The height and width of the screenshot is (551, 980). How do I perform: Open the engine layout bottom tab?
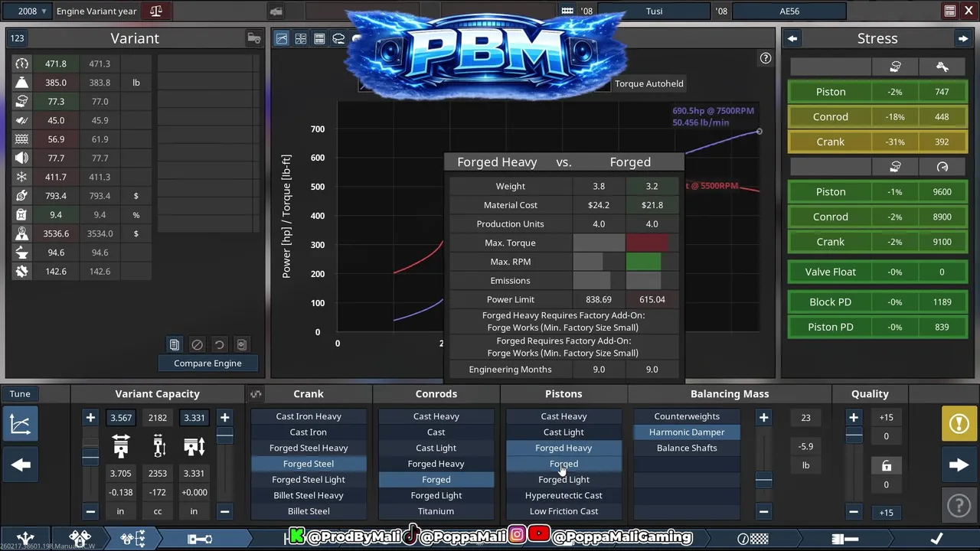pos(26,539)
